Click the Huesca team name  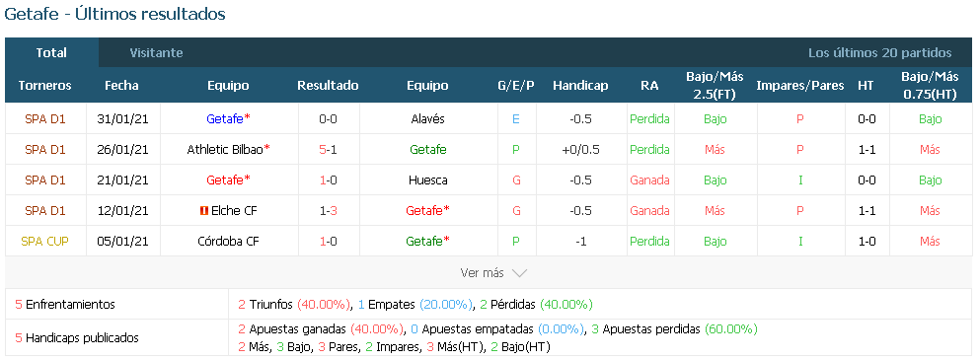coord(427,180)
